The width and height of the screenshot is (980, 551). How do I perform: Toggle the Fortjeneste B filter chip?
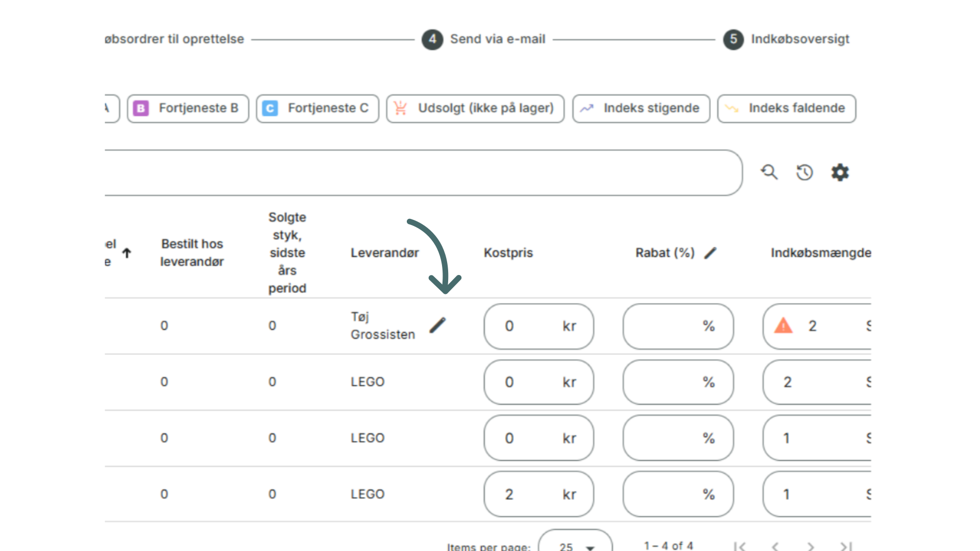(x=188, y=108)
